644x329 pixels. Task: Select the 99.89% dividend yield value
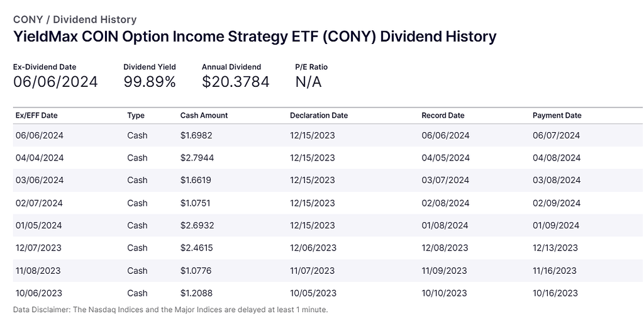[150, 82]
